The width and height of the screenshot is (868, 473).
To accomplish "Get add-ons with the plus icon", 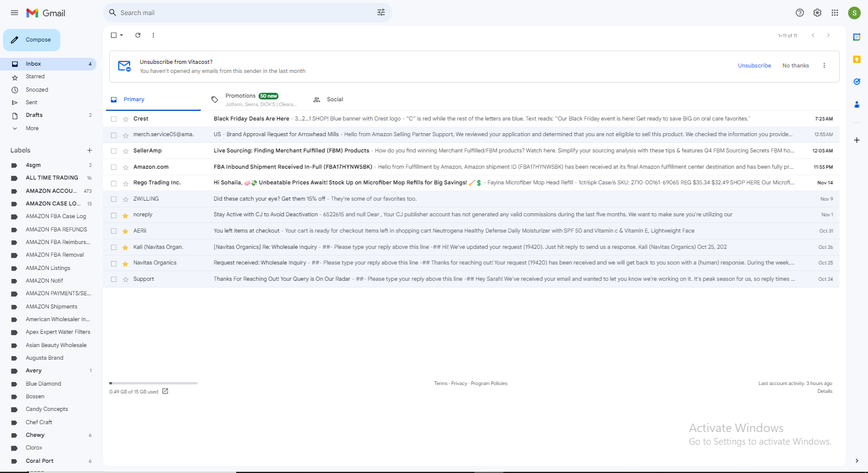I will click(857, 140).
